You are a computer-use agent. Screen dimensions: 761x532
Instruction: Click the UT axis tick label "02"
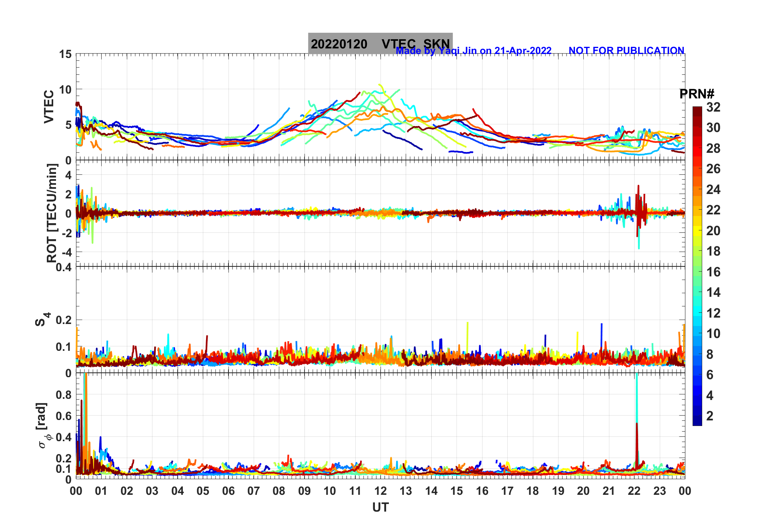coord(127,491)
